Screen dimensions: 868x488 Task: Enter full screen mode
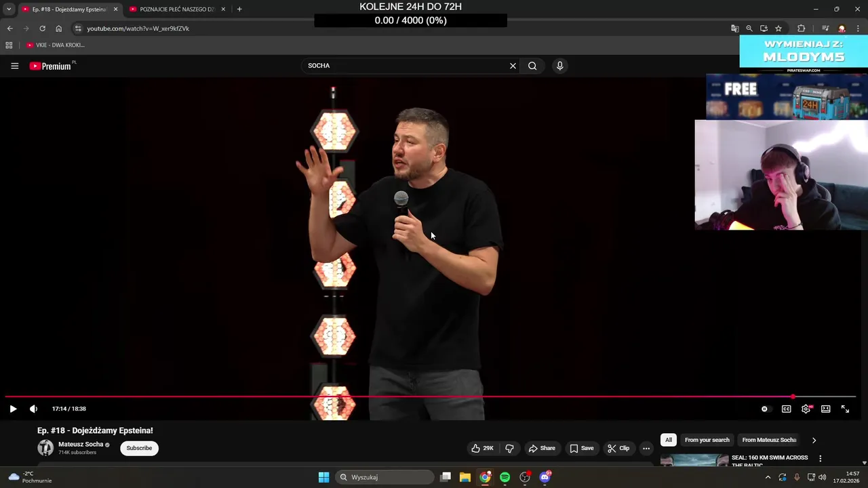point(845,409)
